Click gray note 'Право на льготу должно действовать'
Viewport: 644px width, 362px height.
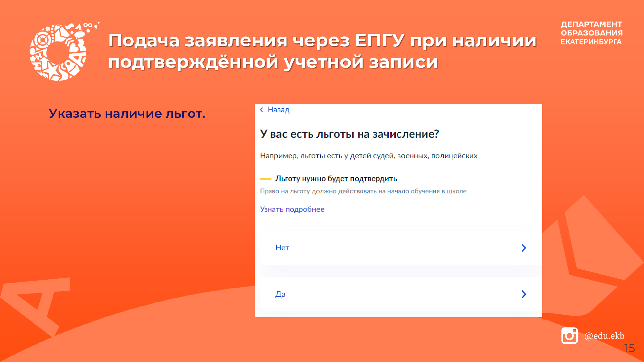click(363, 191)
